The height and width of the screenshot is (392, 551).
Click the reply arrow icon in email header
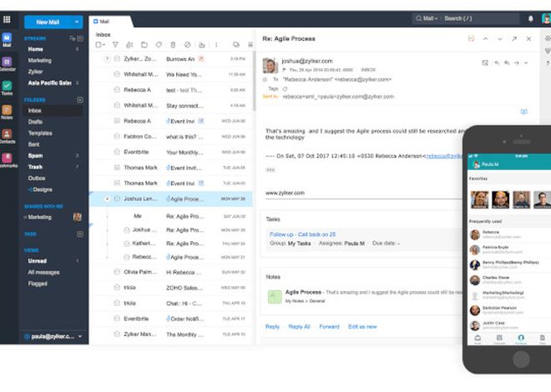coord(497,63)
